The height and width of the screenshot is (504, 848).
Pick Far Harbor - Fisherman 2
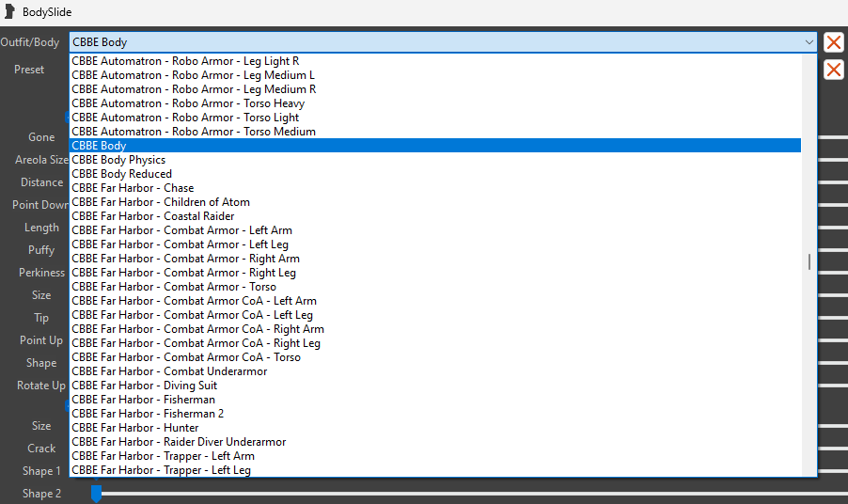[x=435, y=413]
